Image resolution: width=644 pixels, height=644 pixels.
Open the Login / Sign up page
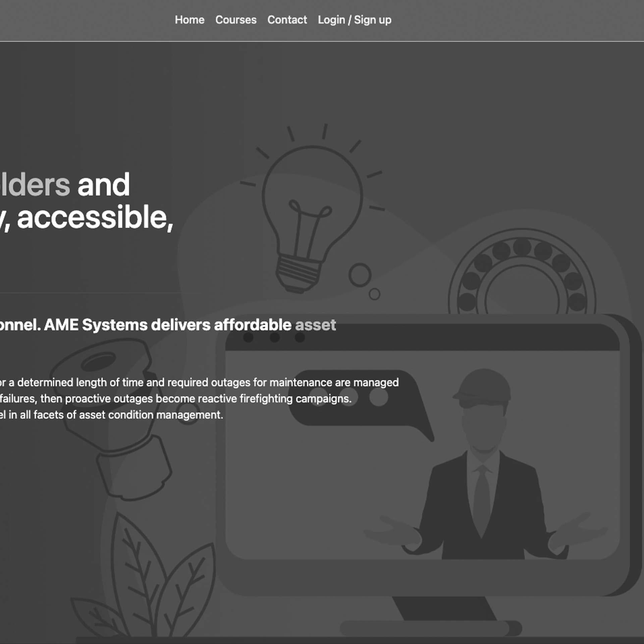(x=354, y=20)
